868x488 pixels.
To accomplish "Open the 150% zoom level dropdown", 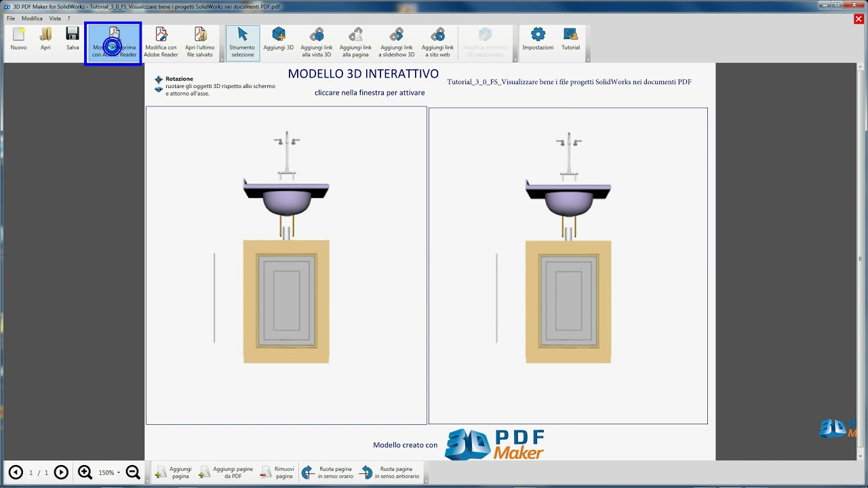I will pos(109,472).
